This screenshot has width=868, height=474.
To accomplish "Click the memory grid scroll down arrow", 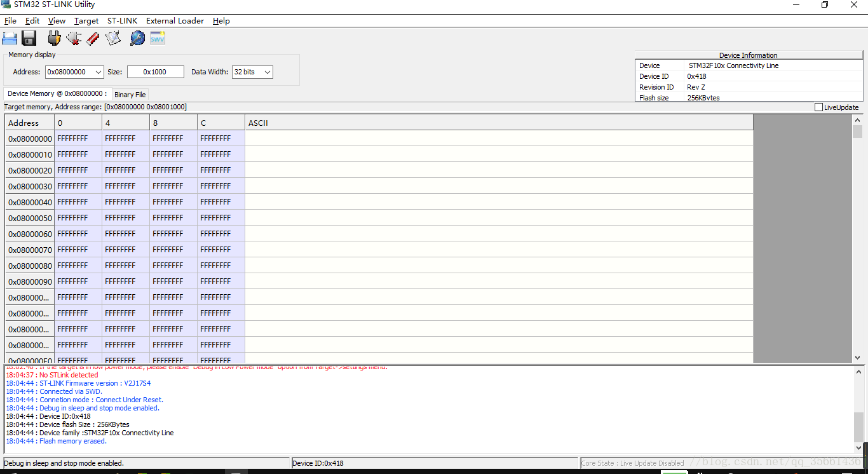I will (857, 358).
